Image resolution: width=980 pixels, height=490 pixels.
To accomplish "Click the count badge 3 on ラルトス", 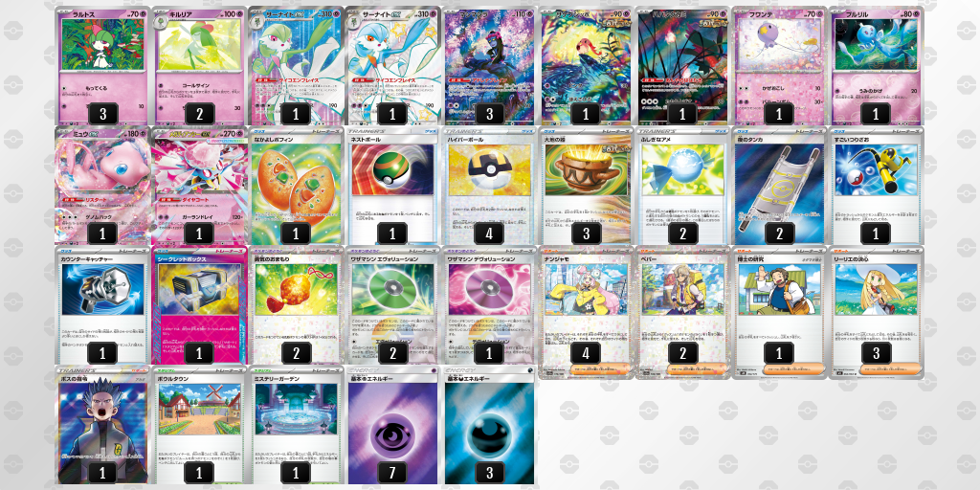I will [x=102, y=114].
